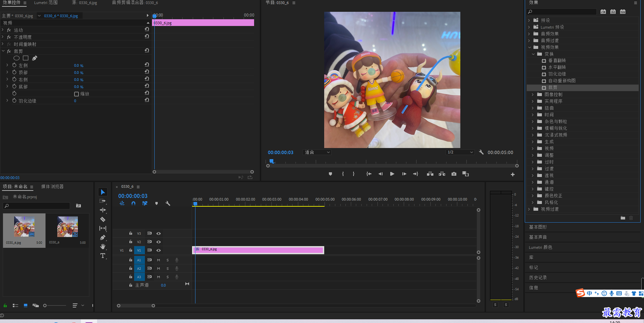Add marker in program monitor
The width and height of the screenshot is (644, 323).
330,174
